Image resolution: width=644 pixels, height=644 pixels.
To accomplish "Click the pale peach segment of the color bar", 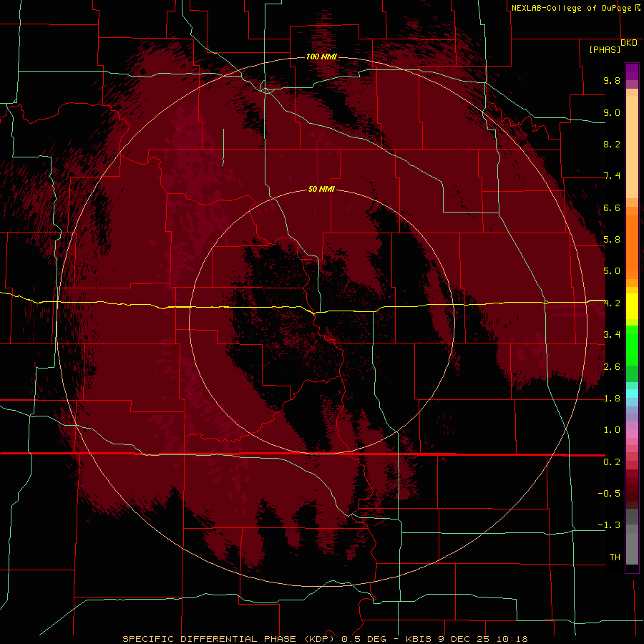I will (x=632, y=148).
